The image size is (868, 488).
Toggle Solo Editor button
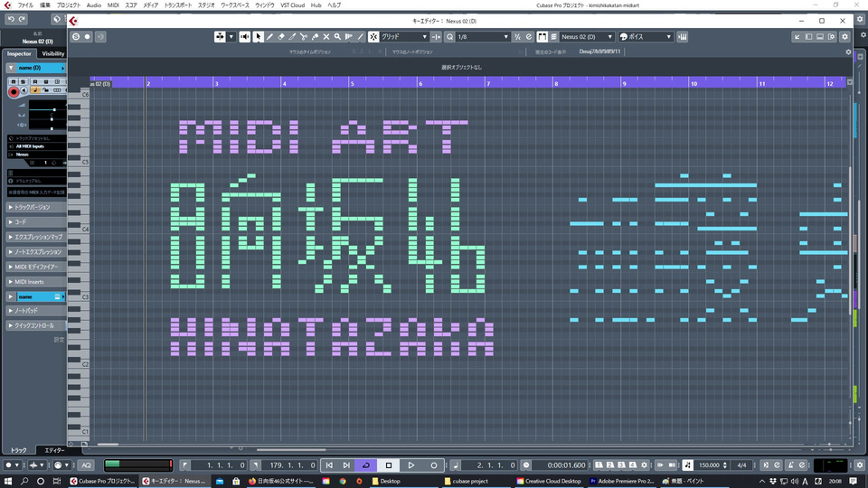coord(76,36)
